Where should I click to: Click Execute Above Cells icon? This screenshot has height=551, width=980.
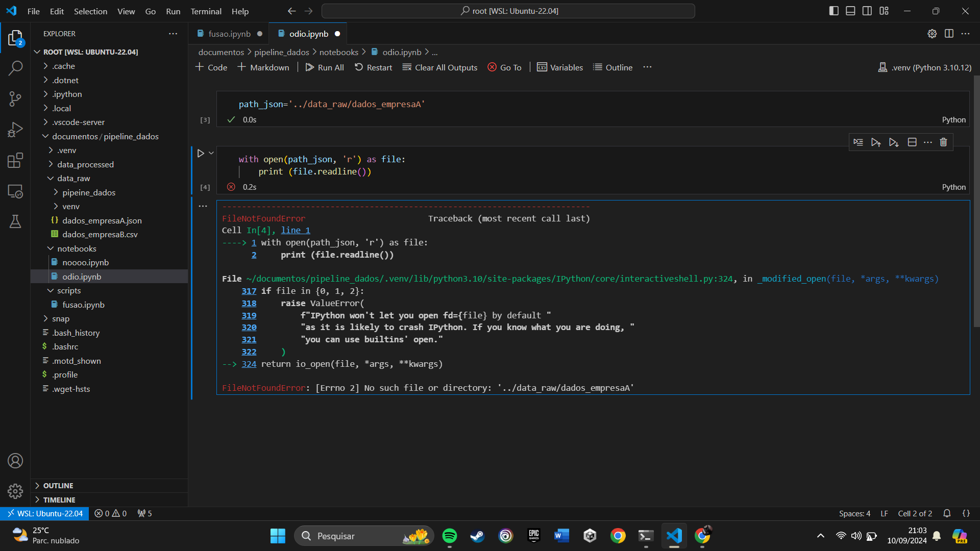pyautogui.click(x=876, y=142)
